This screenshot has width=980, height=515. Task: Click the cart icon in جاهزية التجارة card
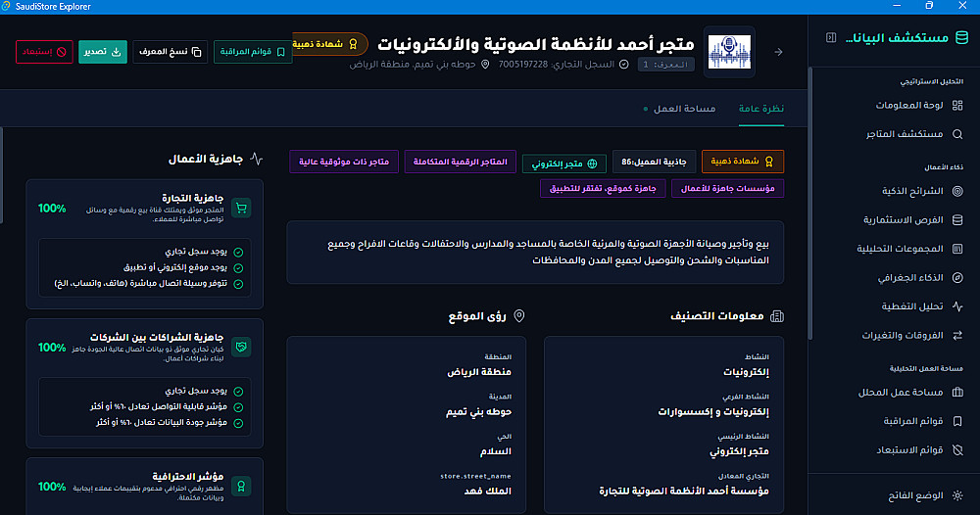coord(241,208)
